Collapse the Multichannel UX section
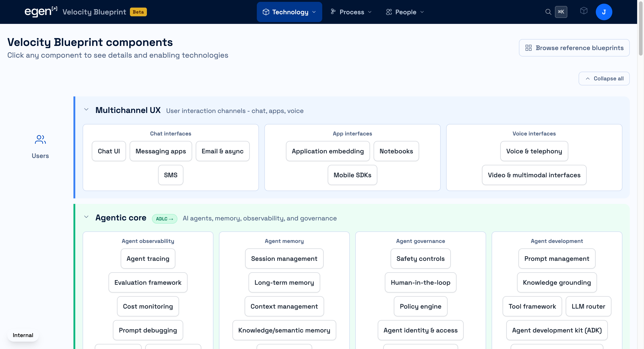 86,110
